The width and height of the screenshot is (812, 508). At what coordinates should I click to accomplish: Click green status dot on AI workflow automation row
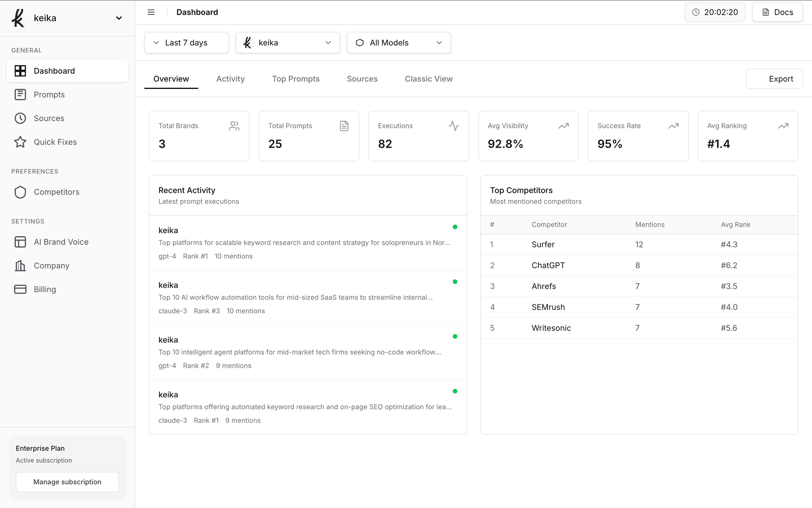click(x=455, y=282)
